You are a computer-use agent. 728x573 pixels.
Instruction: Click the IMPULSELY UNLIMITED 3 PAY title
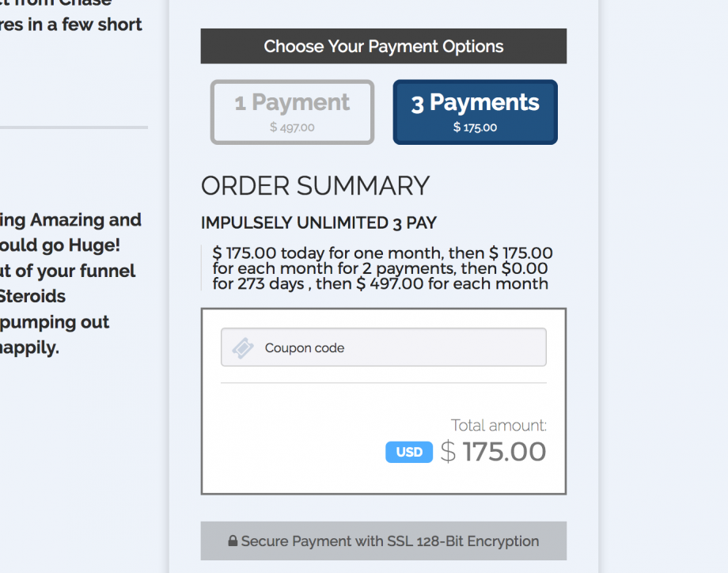point(319,223)
